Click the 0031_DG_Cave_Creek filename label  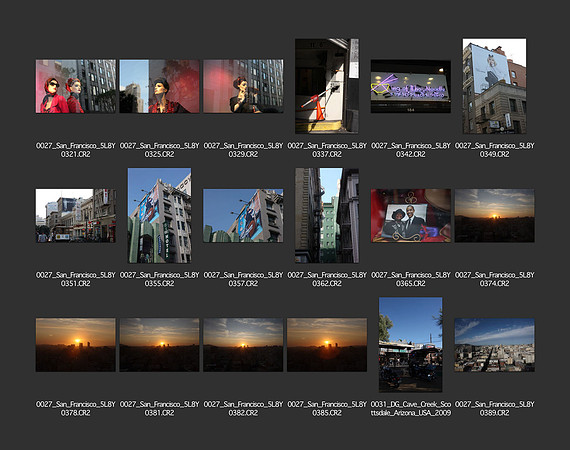coord(411,409)
